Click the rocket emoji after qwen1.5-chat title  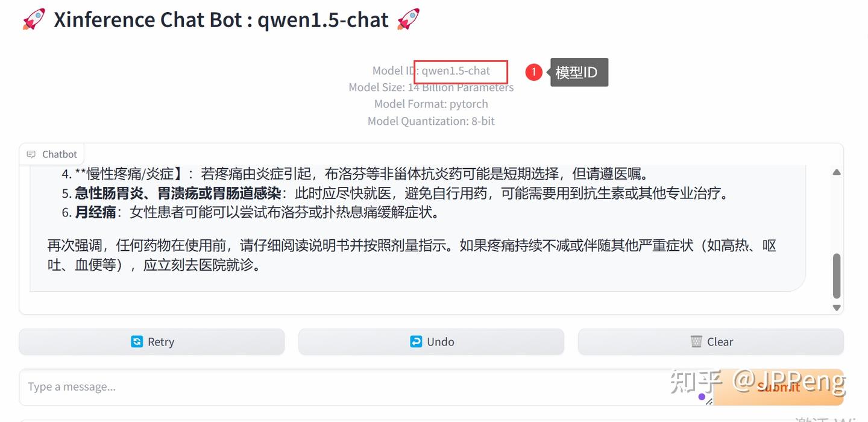pos(409,19)
